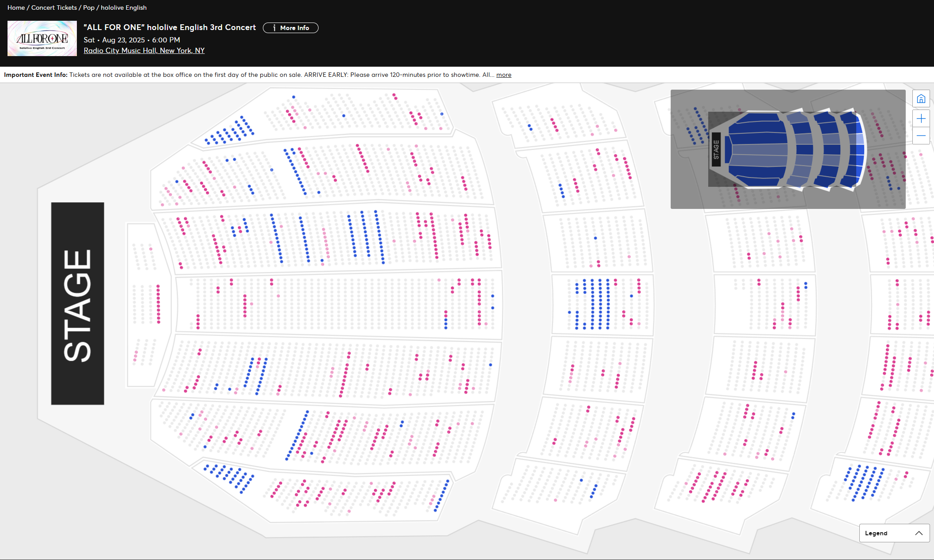
Task: Zoom out with the minus button
Action: [x=921, y=136]
